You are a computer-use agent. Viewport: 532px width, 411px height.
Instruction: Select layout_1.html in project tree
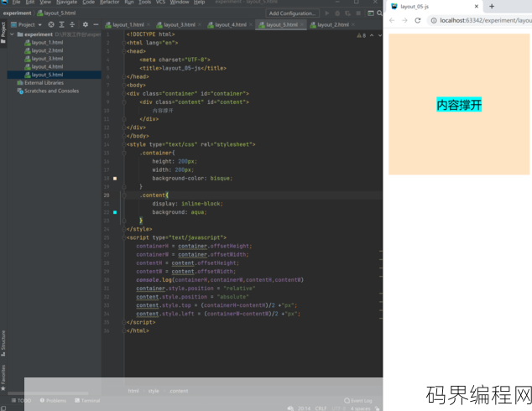[x=47, y=43]
